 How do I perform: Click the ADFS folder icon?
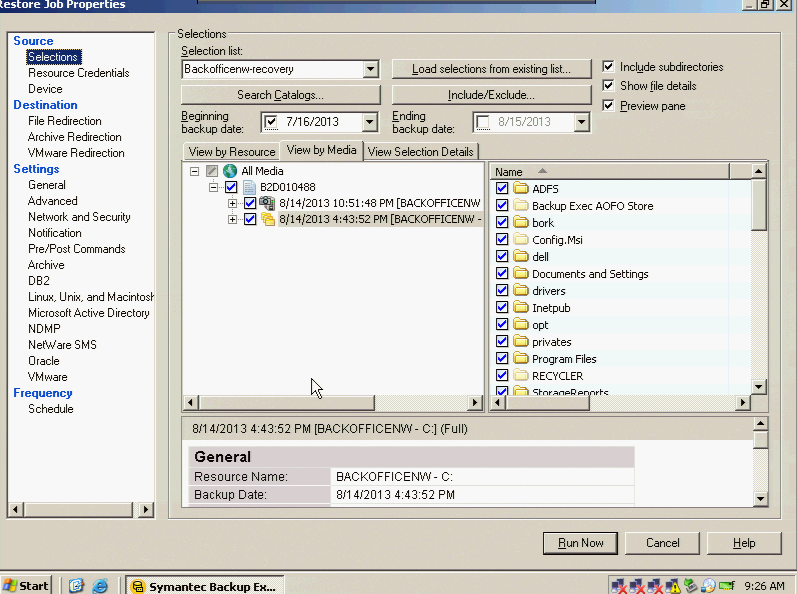tap(521, 188)
